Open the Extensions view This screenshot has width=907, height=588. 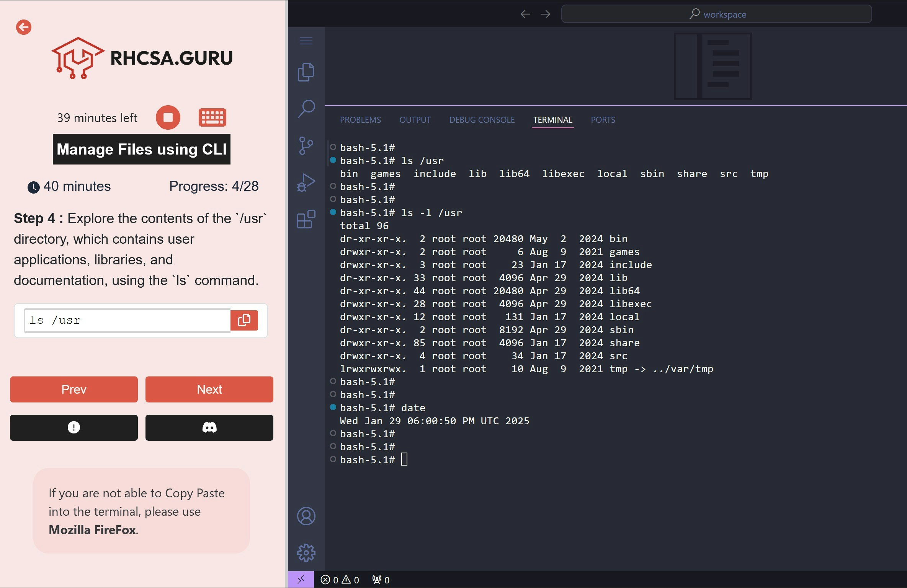(x=306, y=219)
